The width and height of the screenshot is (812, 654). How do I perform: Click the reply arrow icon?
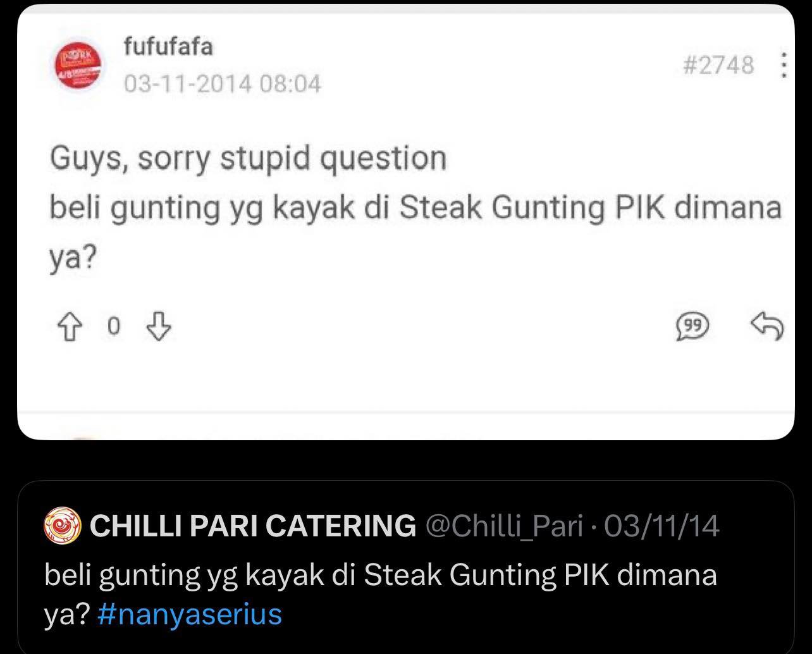[767, 326]
